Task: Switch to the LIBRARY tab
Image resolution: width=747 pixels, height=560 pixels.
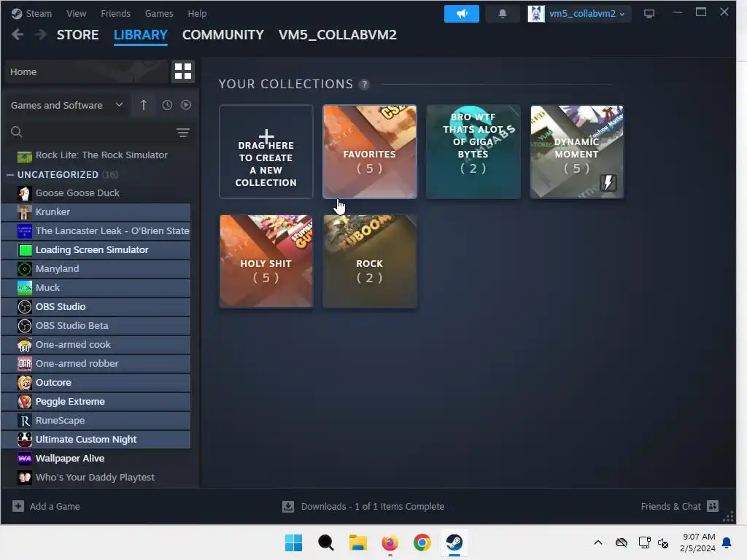Action: [141, 35]
